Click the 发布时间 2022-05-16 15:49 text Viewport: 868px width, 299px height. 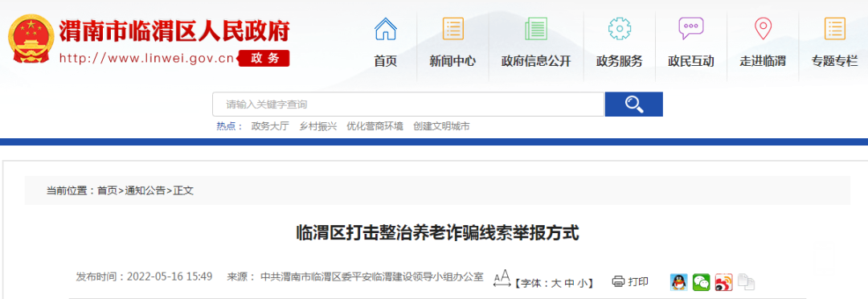(144, 276)
